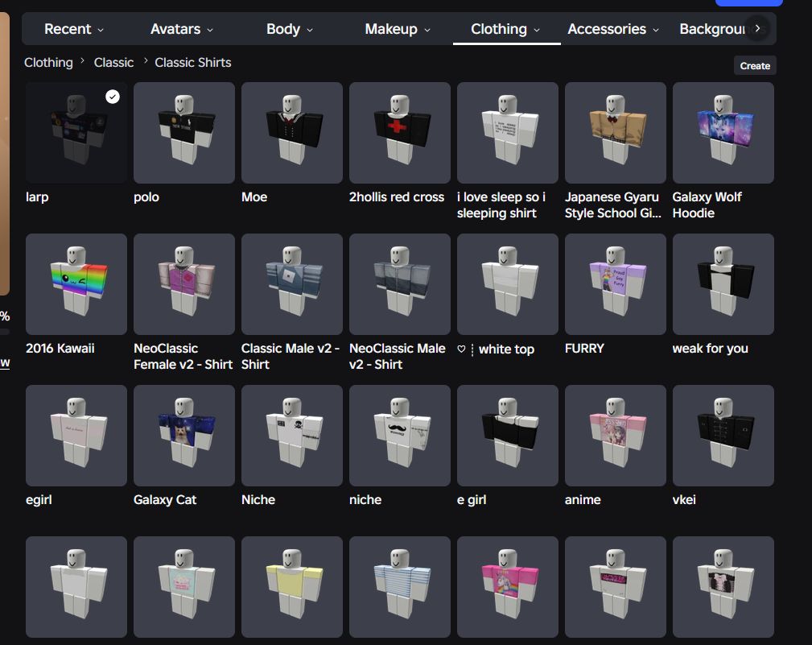Choose white shirt below anime
This screenshot has width=812, height=645.
pos(615,586)
